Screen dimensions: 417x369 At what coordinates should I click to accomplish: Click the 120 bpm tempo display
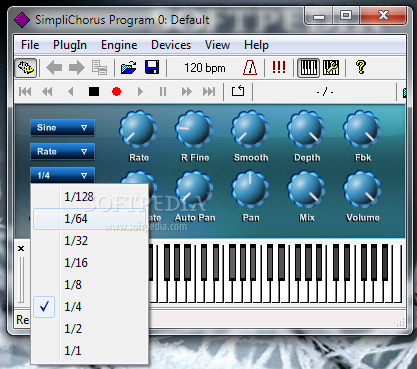tap(205, 68)
